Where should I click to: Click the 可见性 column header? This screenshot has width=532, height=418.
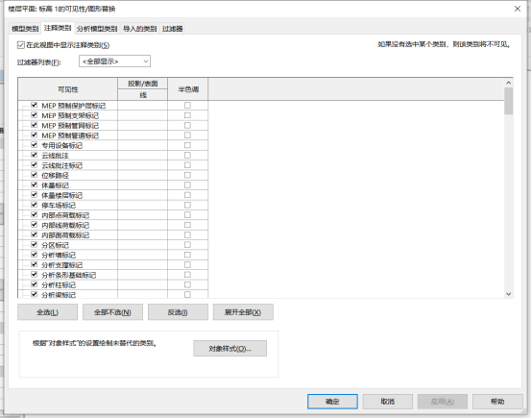[68, 89]
